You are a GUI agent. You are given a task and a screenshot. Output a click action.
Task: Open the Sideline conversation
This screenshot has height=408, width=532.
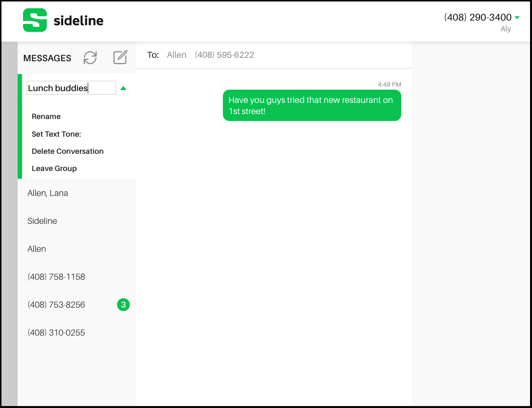point(77,221)
